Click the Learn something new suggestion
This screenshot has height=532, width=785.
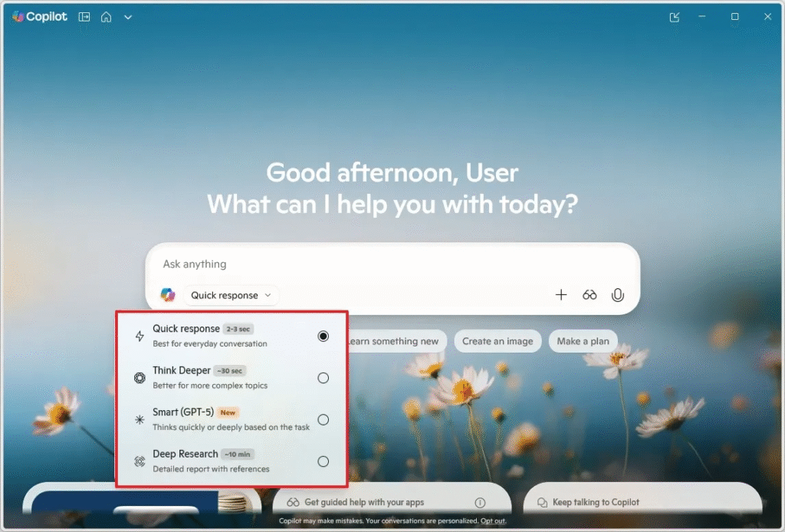tap(396, 341)
